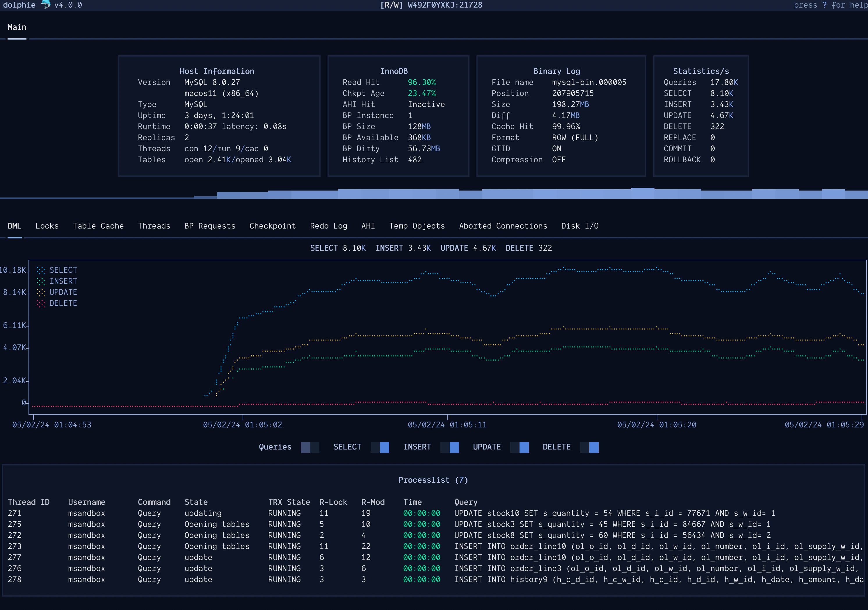868x610 pixels.
Task: Select the BP Requests tab
Action: tap(210, 226)
